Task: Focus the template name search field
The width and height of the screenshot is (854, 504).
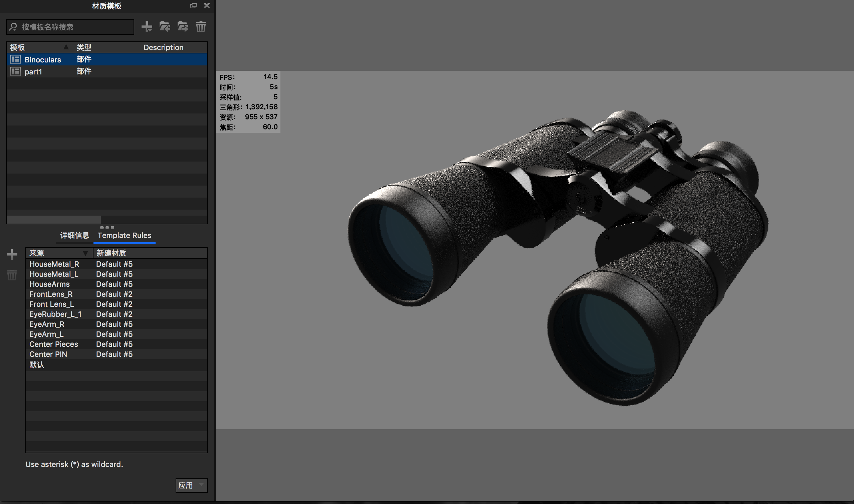Action: click(75, 27)
